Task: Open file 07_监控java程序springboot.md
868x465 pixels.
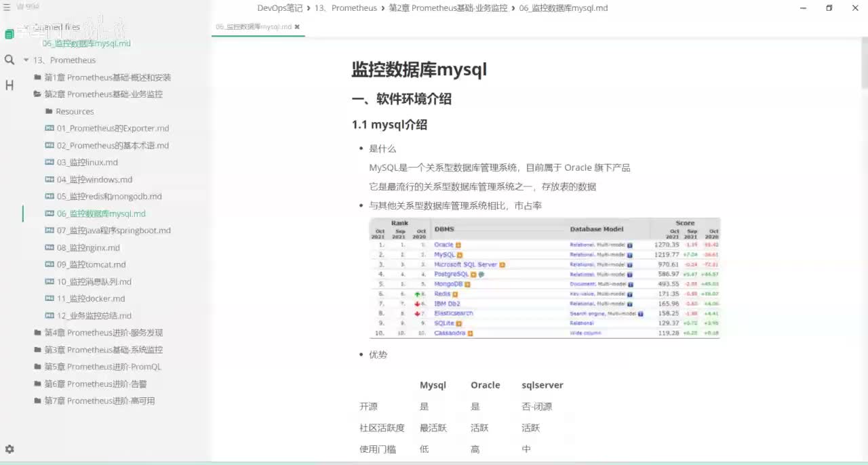Action: tap(114, 230)
